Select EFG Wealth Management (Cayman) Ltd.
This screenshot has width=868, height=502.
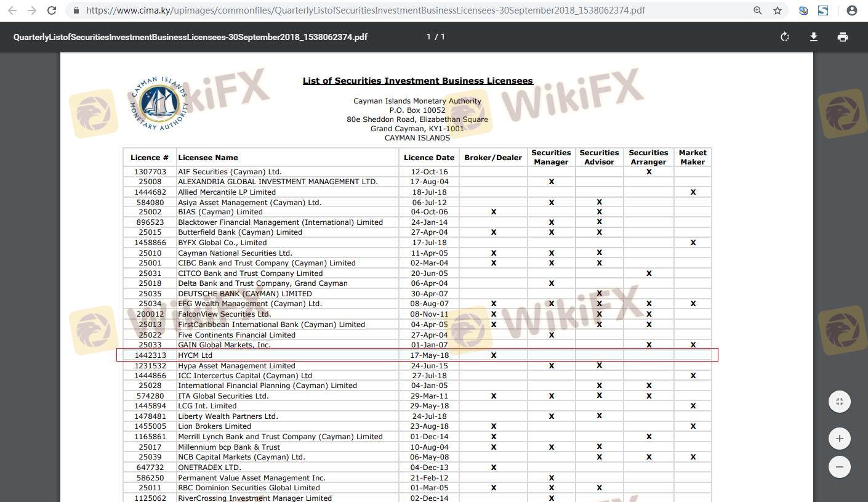pyautogui.click(x=250, y=304)
